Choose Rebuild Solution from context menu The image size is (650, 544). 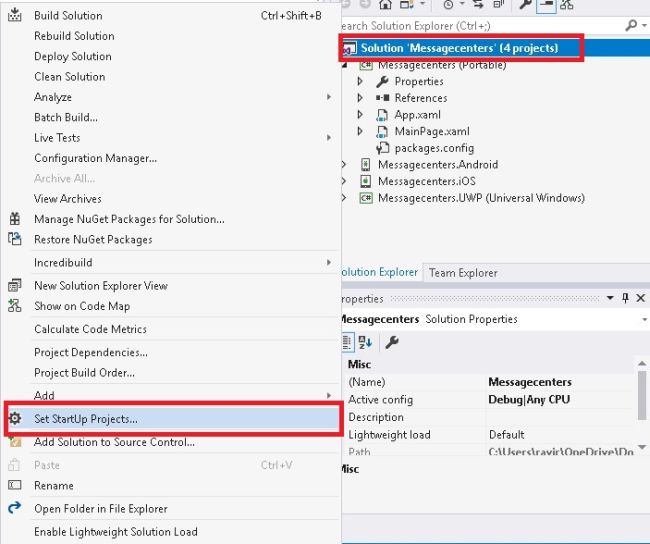(170, 36)
